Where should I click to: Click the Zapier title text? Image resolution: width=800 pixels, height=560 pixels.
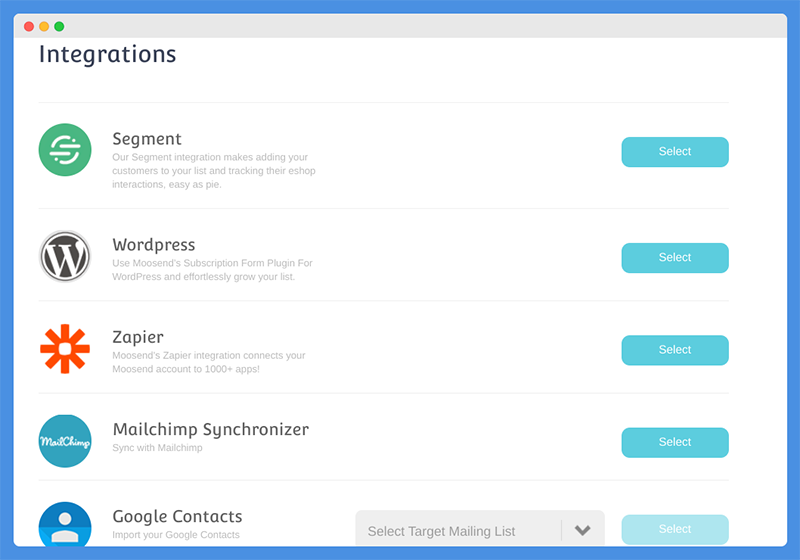coord(138,337)
